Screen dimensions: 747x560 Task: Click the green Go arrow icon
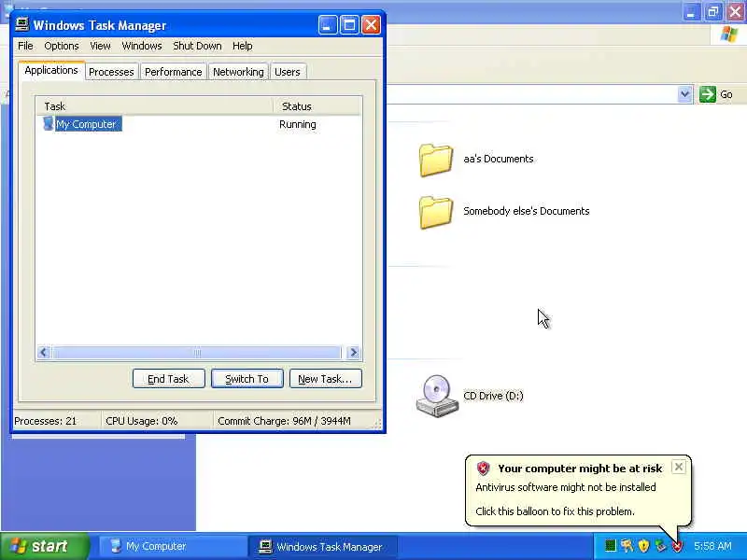708,94
